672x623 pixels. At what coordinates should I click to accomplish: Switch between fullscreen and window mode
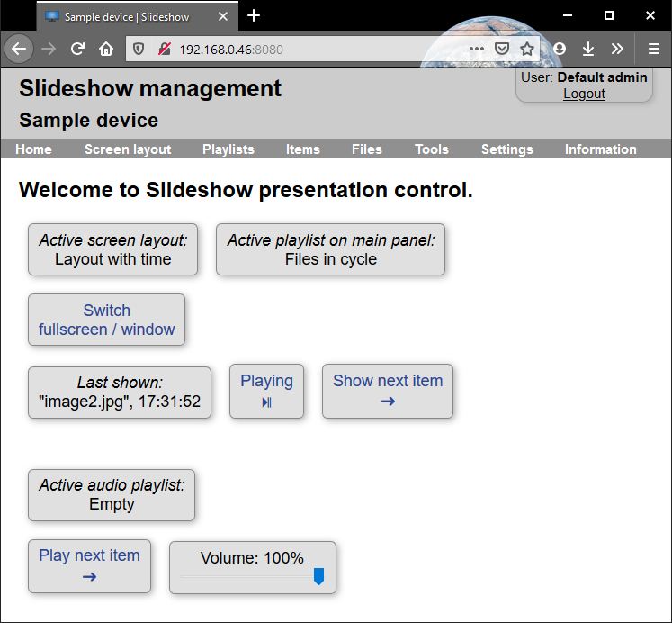106,320
